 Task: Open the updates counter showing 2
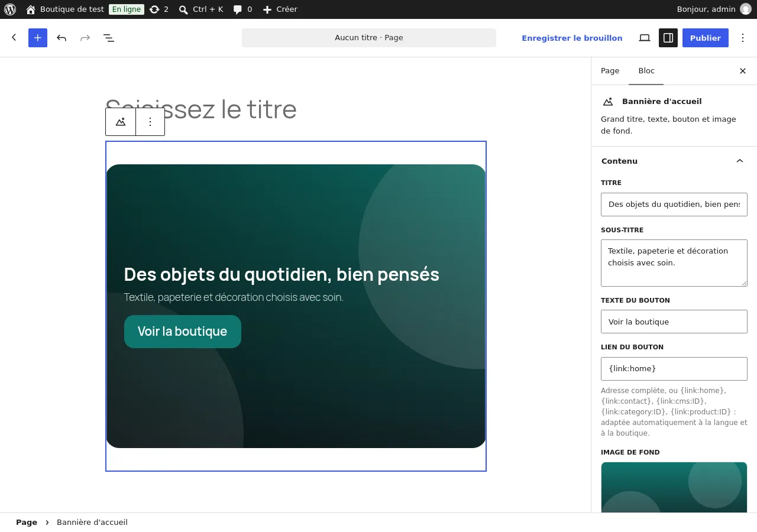[159, 9]
